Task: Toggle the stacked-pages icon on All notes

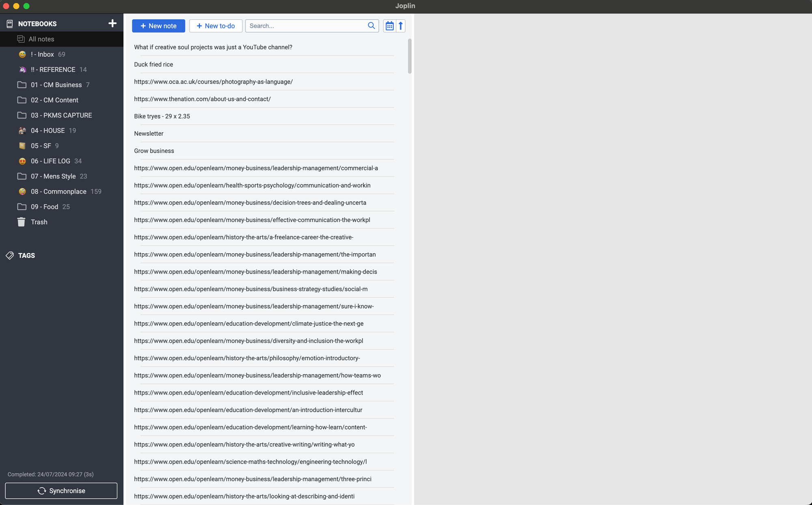Action: pyautogui.click(x=20, y=39)
